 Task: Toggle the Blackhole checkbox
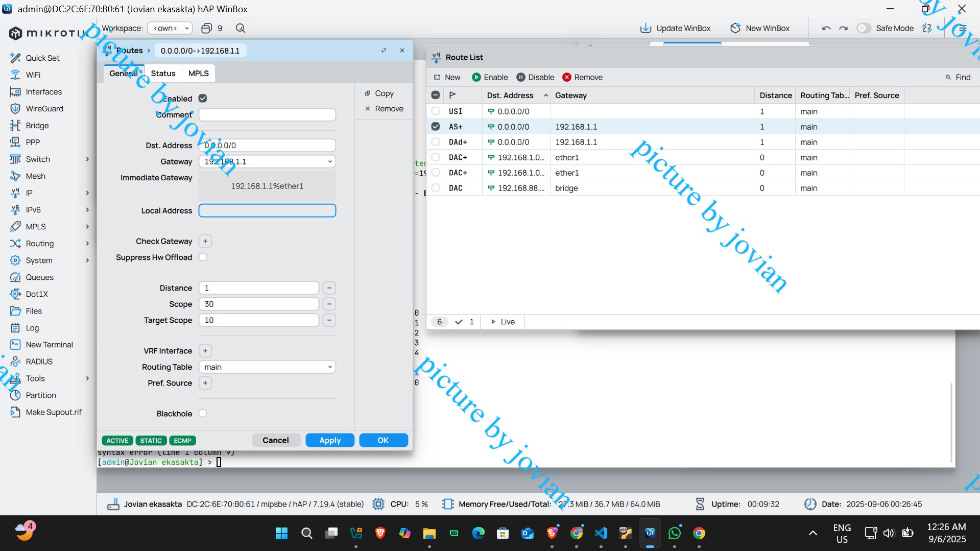click(x=203, y=414)
